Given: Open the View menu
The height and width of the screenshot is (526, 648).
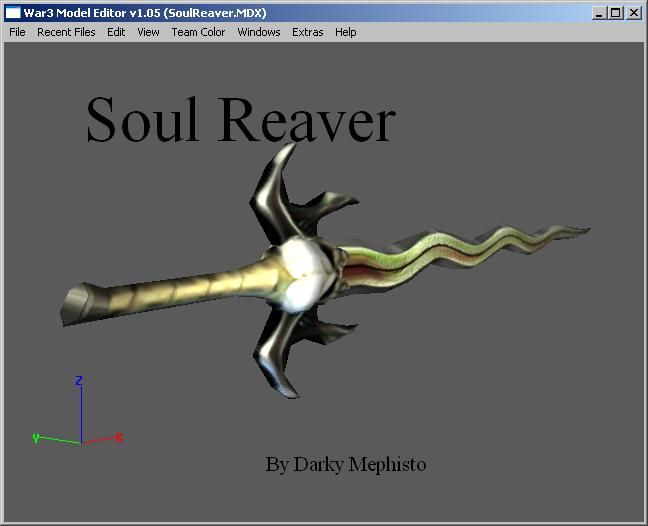Looking at the screenshot, I should 148,32.
